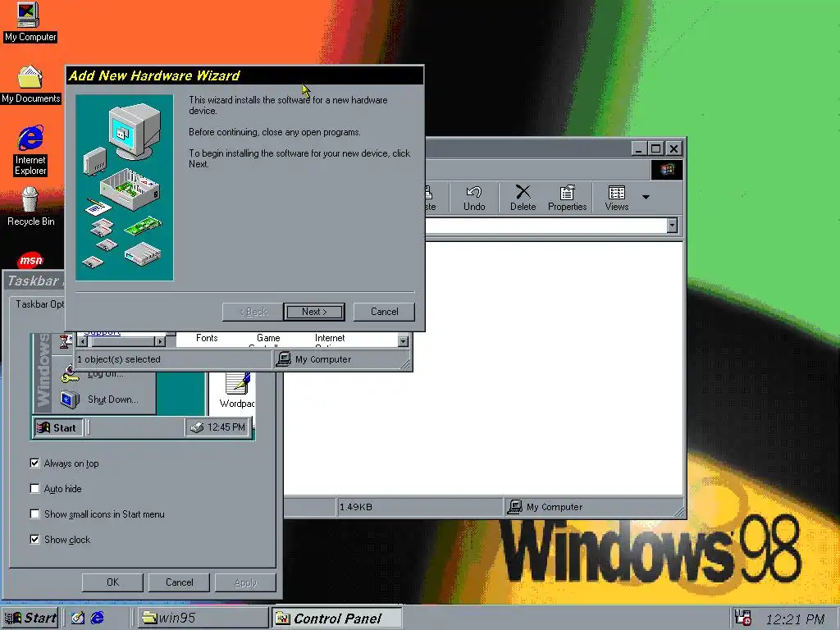Maximize the explorer window

(655, 148)
